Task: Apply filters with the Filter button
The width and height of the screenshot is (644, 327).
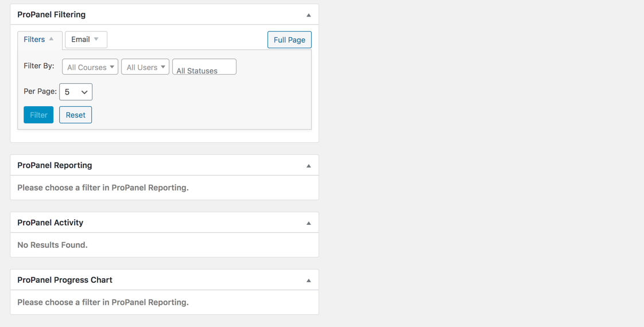Action: coord(38,115)
